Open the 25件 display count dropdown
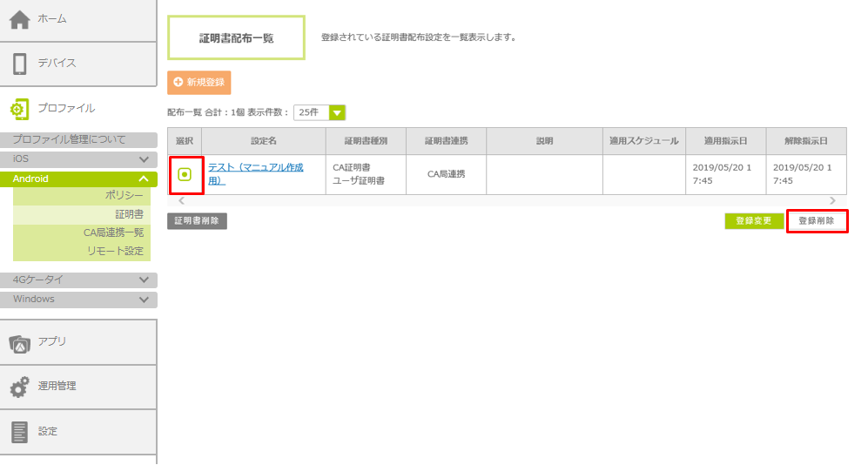Screen dimensions: 868x465 (x=337, y=112)
